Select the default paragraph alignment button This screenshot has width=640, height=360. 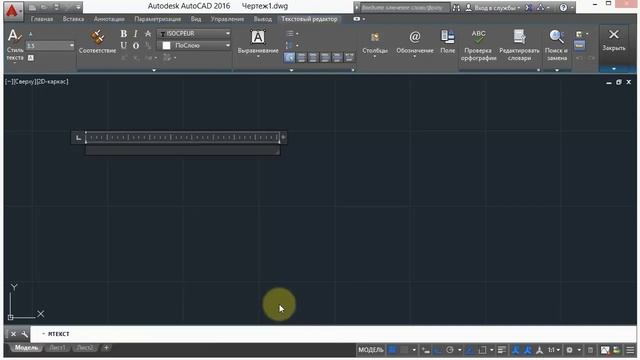[x=289, y=58]
